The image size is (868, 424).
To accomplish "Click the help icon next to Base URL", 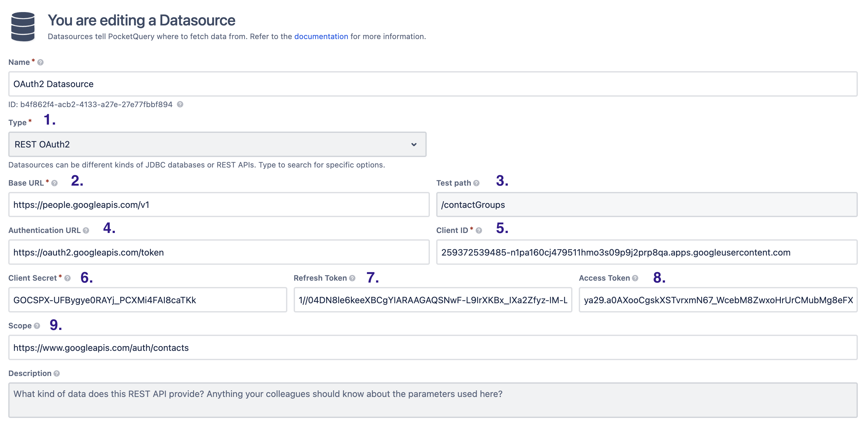I will pyautogui.click(x=55, y=183).
